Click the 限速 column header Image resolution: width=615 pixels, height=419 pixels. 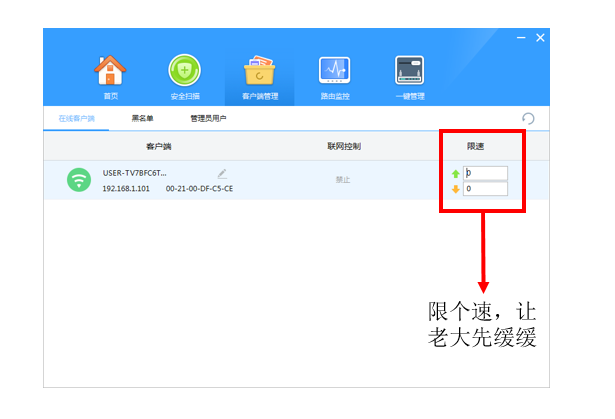477,147
